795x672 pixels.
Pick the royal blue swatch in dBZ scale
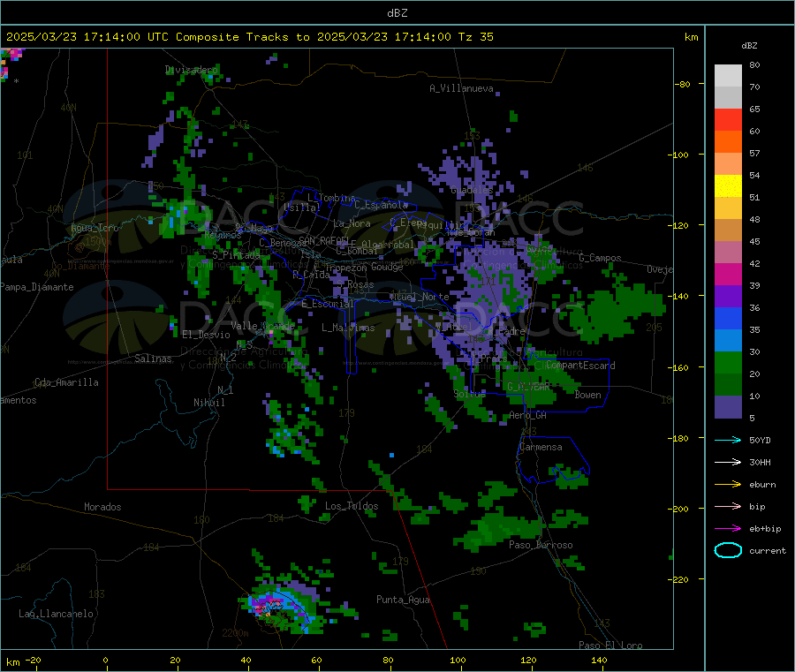728,318
